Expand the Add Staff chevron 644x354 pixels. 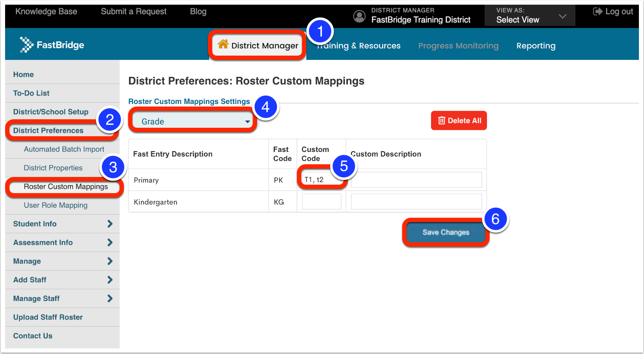110,280
